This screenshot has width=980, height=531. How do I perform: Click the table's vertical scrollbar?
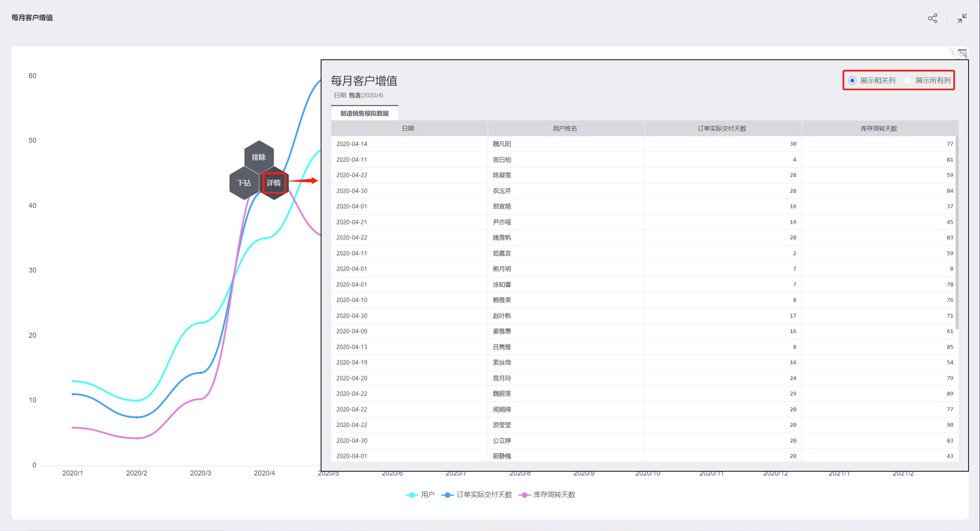point(957,234)
